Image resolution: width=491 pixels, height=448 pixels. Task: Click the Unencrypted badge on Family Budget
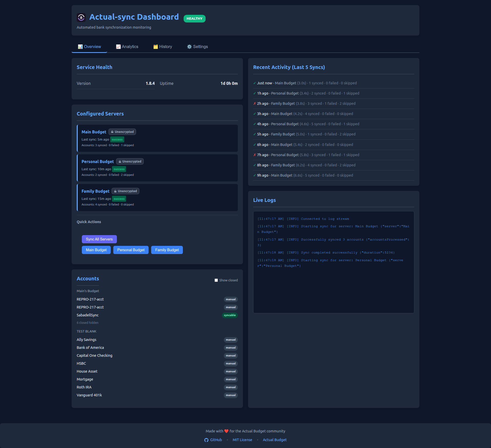coord(126,191)
